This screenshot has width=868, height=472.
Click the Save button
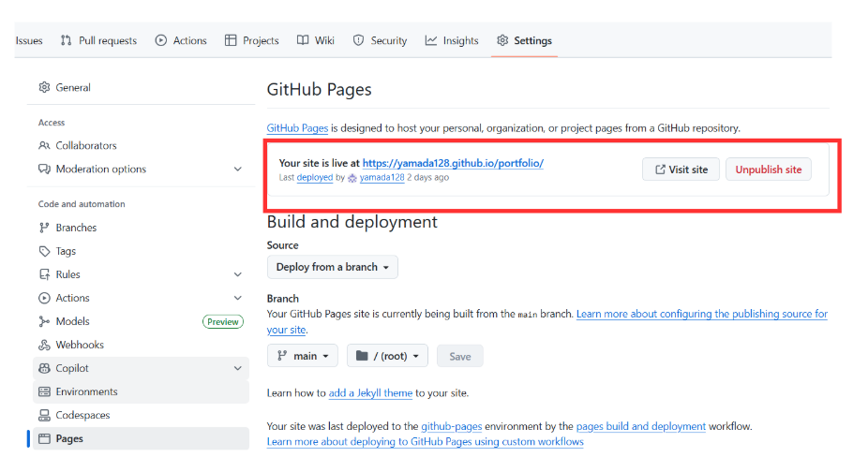click(x=460, y=356)
